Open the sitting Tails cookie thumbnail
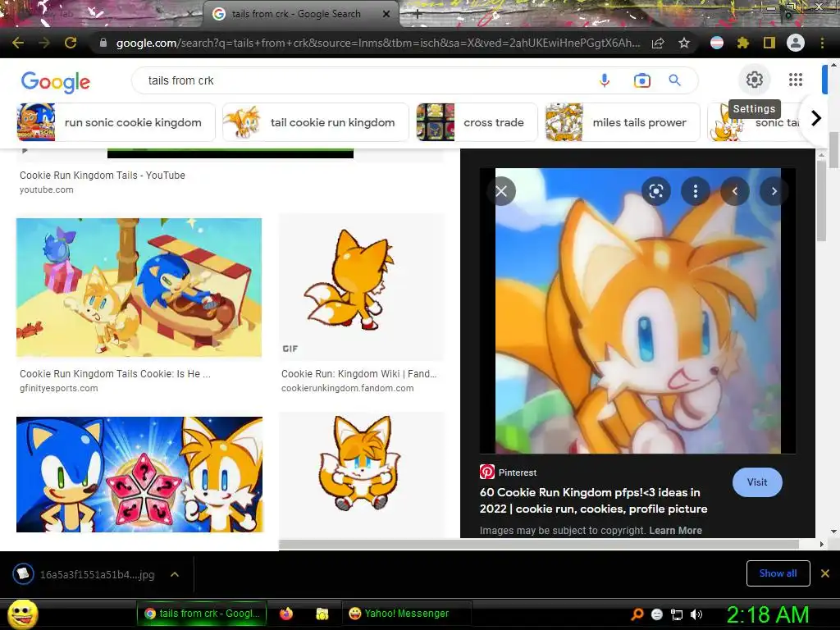The image size is (840, 630). [x=362, y=474]
